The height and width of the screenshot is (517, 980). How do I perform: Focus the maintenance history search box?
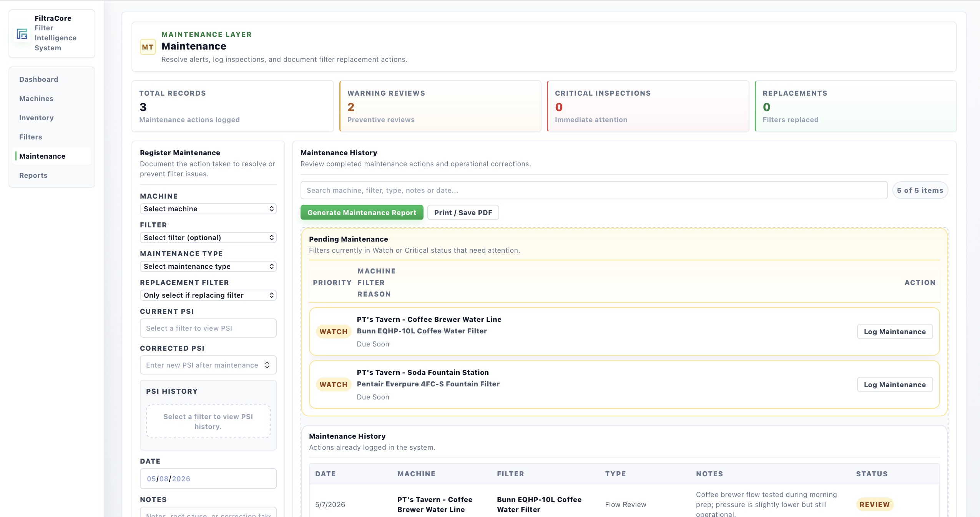(x=594, y=191)
